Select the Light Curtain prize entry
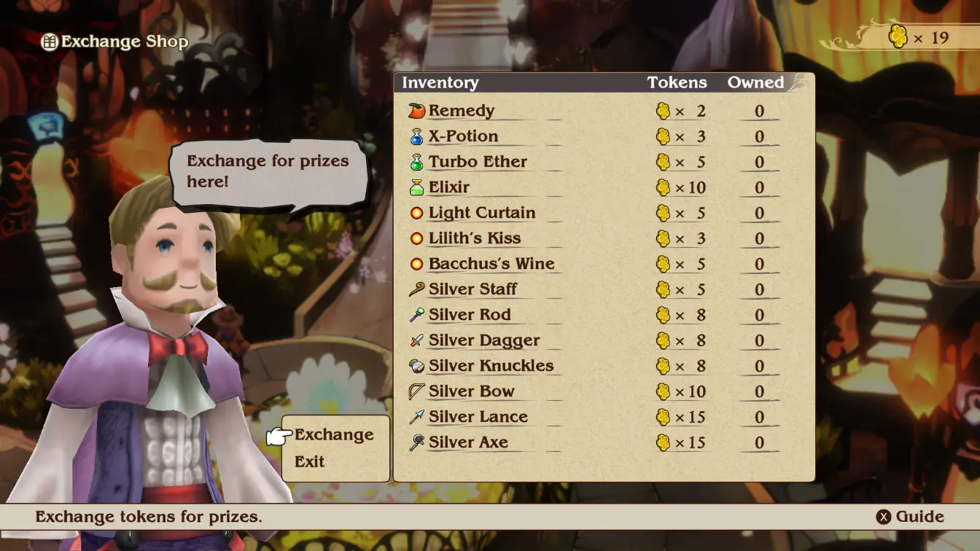The height and width of the screenshot is (551, 980). click(x=594, y=213)
